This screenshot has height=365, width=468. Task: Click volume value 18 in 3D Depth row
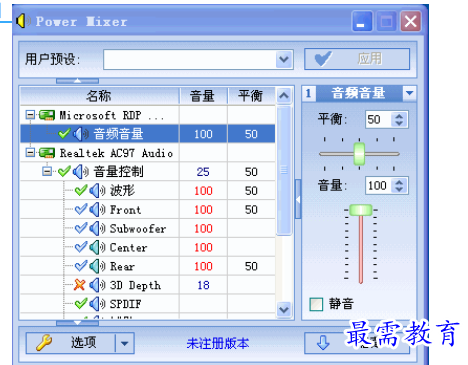point(203,285)
